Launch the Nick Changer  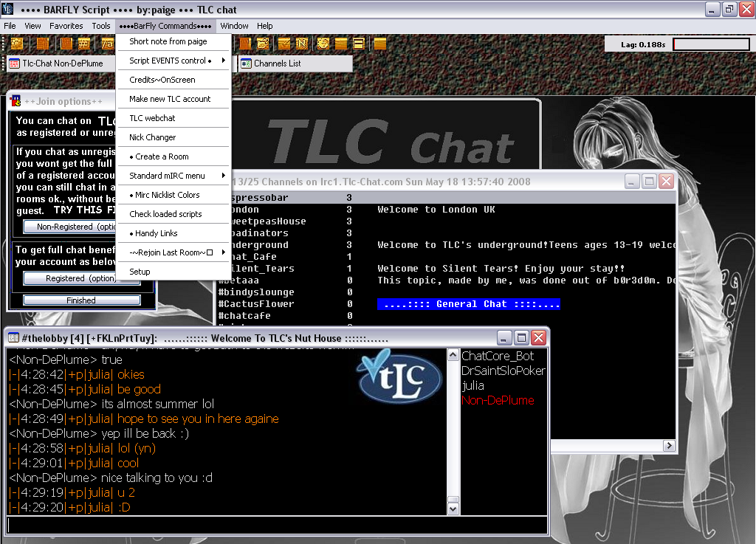pos(173,137)
